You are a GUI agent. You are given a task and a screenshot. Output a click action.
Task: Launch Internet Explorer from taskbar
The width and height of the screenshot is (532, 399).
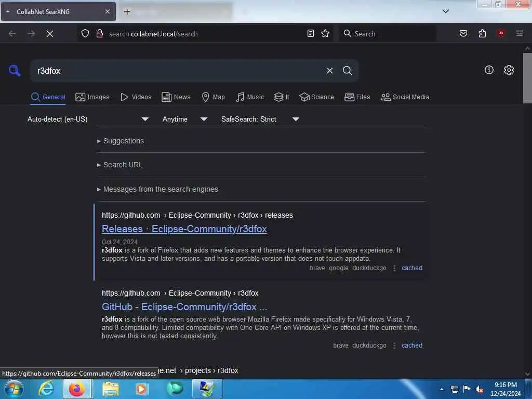point(46,389)
